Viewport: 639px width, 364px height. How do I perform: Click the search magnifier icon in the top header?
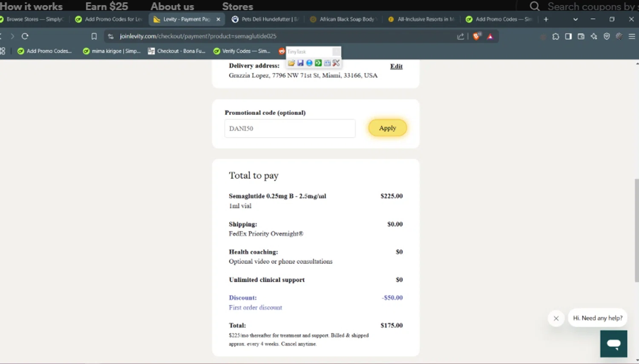535,6
